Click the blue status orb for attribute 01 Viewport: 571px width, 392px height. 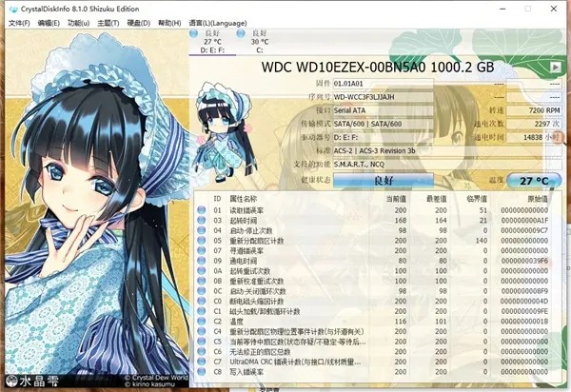pyautogui.click(x=203, y=209)
